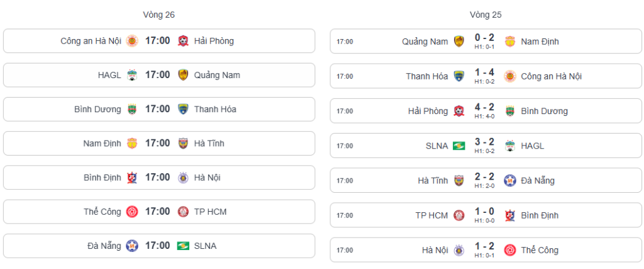Click Hà Nội logo in Vòng 25

(459, 250)
